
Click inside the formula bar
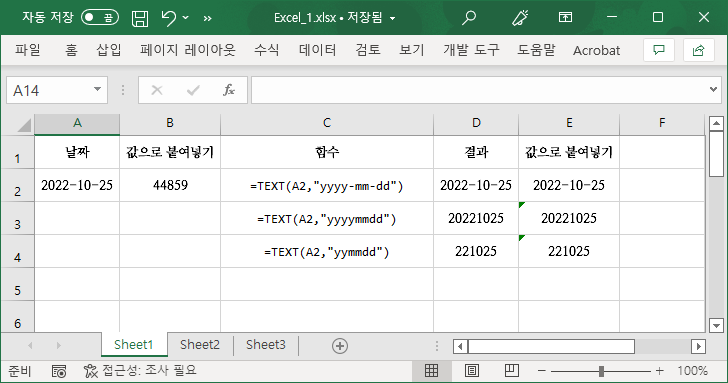pos(478,90)
